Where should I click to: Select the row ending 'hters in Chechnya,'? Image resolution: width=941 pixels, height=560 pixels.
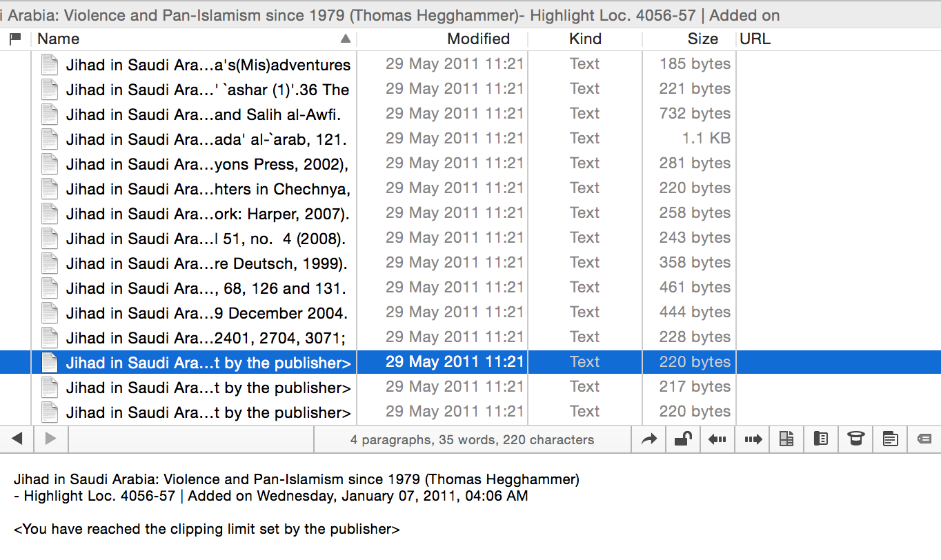(471, 188)
